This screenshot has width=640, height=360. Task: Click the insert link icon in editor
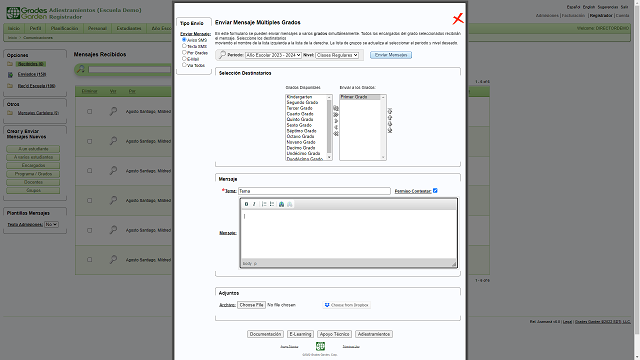281,204
